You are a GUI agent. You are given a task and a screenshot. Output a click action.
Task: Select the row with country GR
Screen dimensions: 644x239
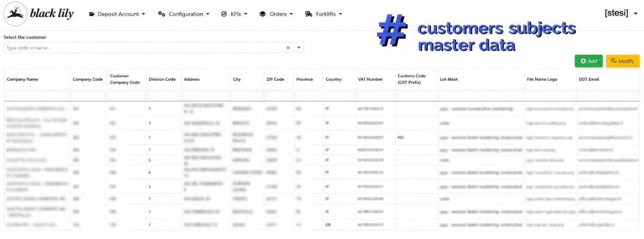click(x=322, y=225)
